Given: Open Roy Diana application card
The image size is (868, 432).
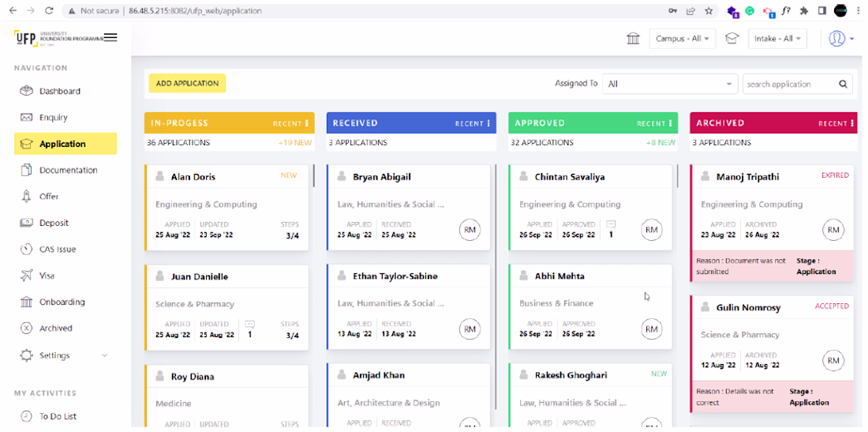Looking at the screenshot, I should (x=226, y=396).
